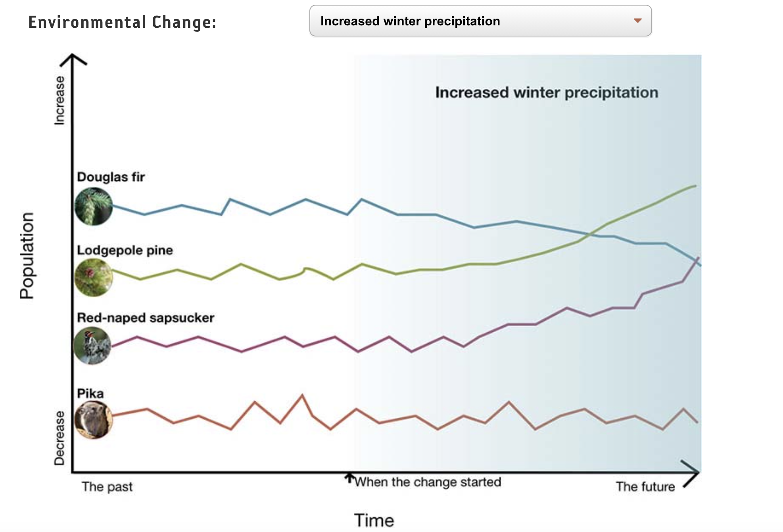Click the Red-naped sapsucker bird icon

(92, 345)
